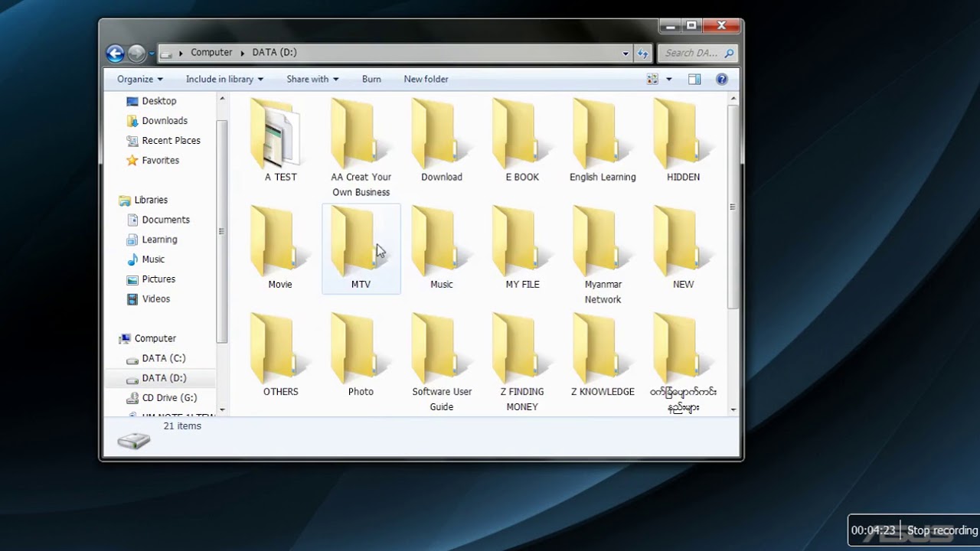Screen dimensions: 980x551
Task: Select the Download folder icon
Action: [x=437, y=133]
